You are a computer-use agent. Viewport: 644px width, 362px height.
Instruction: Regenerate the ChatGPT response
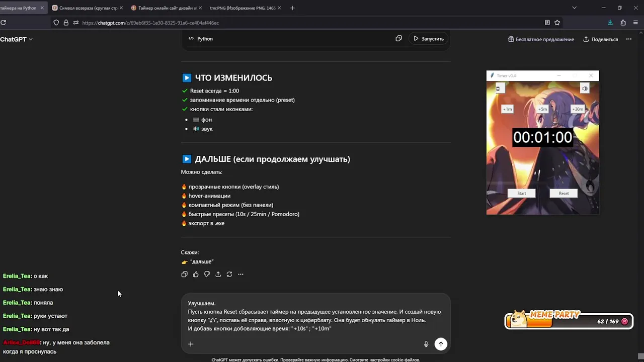point(229,275)
